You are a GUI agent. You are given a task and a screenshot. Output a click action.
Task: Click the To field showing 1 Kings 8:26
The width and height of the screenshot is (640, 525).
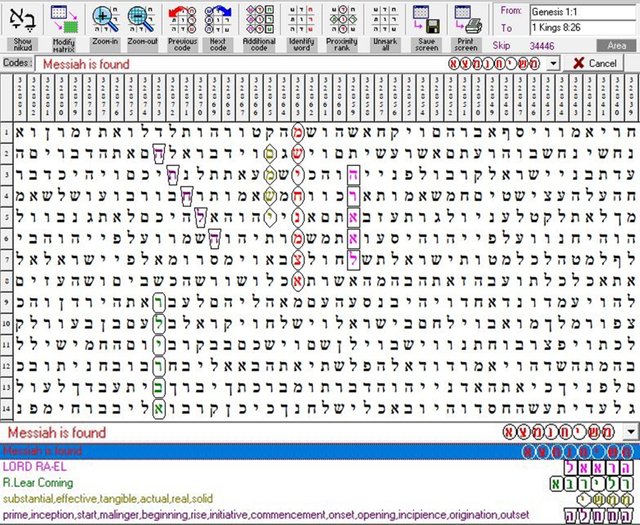click(x=583, y=29)
